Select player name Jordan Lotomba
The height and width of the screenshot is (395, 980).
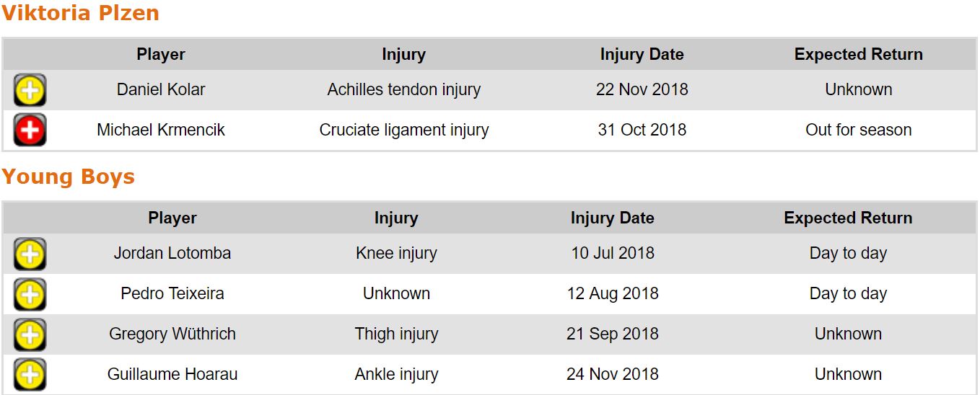click(x=172, y=254)
